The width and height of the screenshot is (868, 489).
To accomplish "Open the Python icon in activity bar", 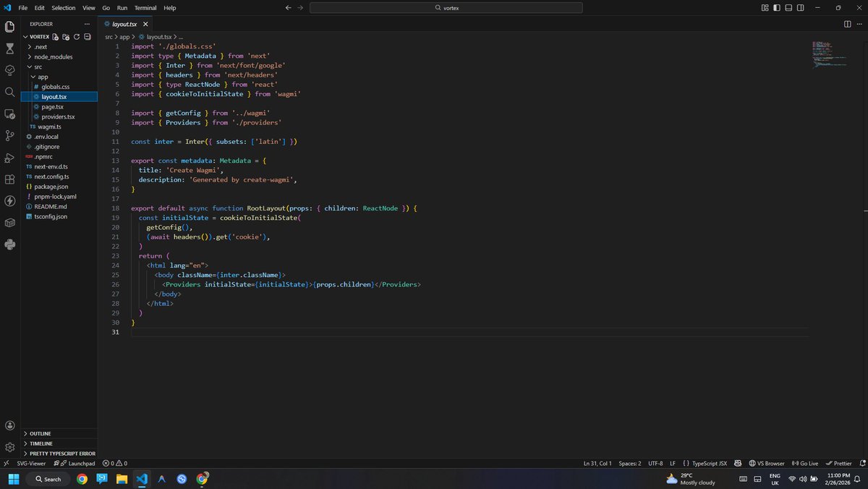I will coord(10,244).
